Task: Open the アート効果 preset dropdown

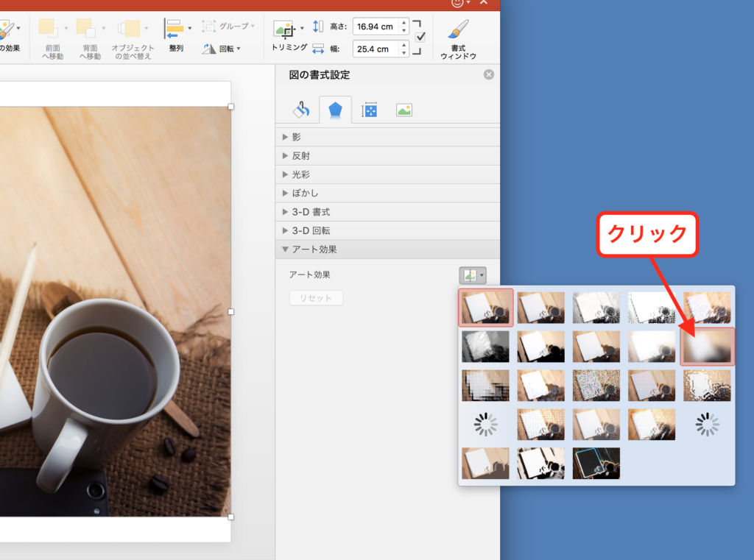Action: (x=473, y=275)
